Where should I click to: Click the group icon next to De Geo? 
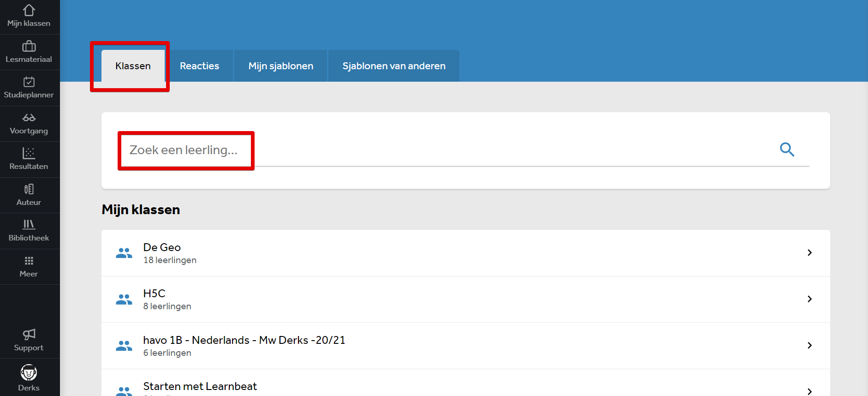pos(124,253)
